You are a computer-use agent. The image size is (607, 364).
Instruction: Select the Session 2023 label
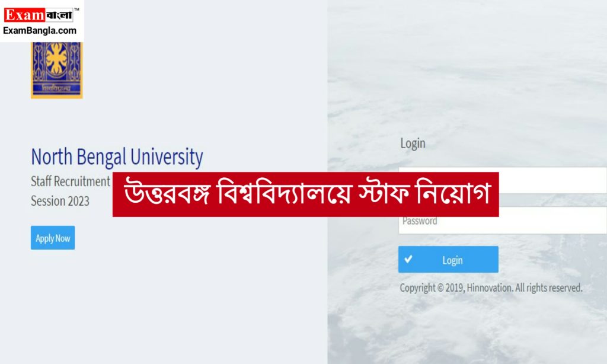60,201
